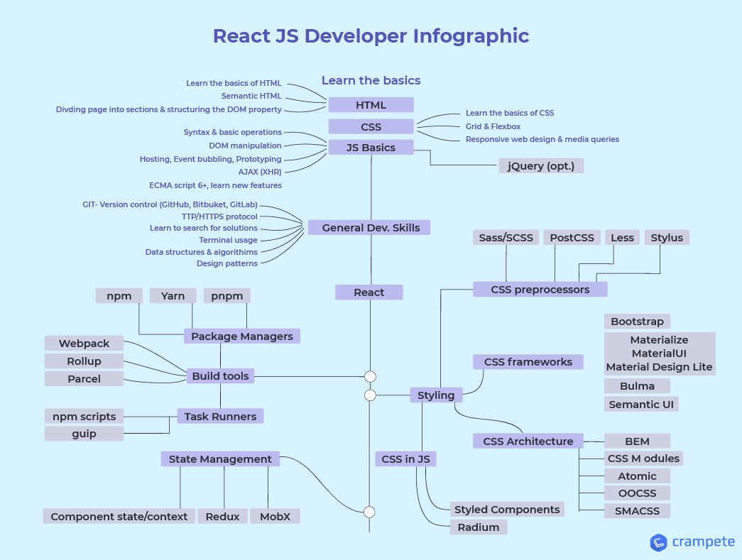Image resolution: width=742 pixels, height=560 pixels.
Task: Click the 'Grid & Flexbox' text label
Action: 493,126
